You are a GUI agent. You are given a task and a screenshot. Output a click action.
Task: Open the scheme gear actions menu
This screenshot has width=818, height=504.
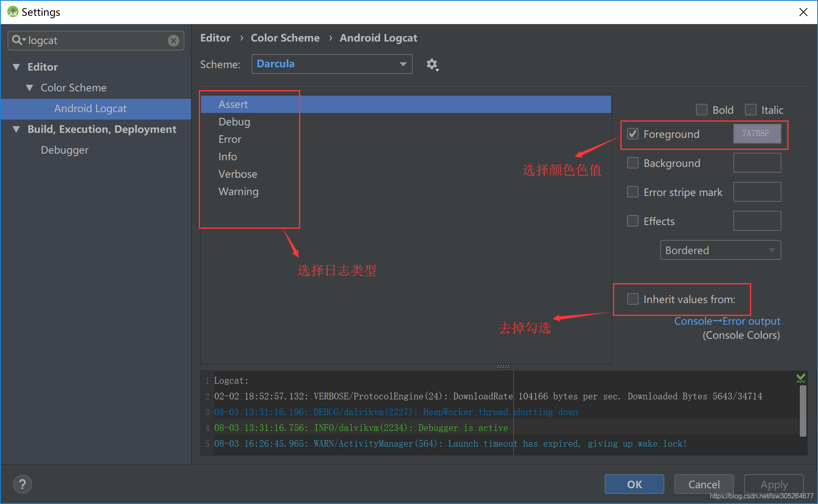[432, 64]
